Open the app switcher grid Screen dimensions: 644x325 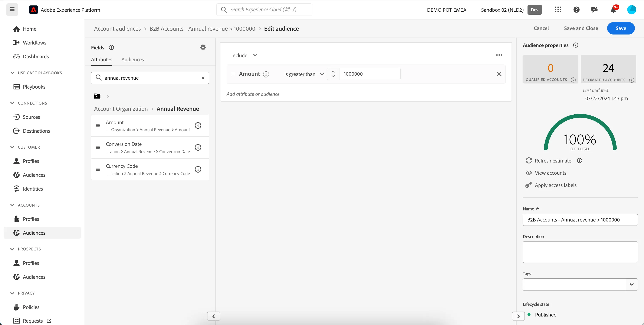click(x=558, y=10)
